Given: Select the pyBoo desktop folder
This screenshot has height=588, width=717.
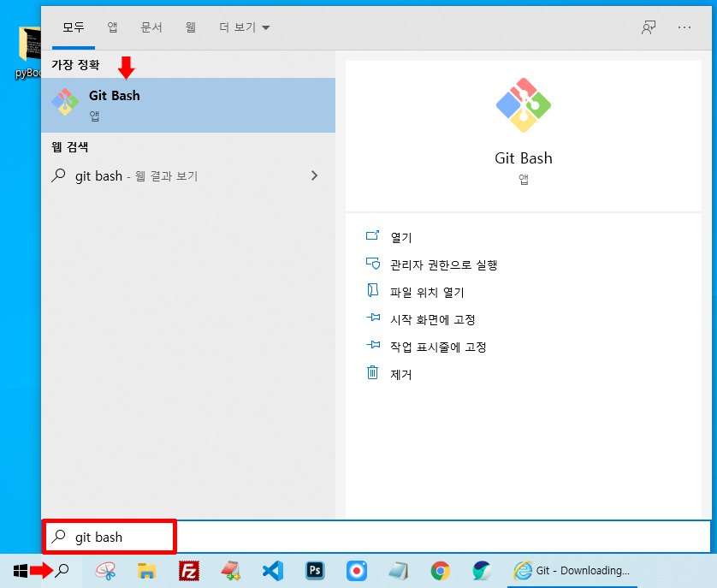Looking at the screenshot, I should tap(29, 52).
